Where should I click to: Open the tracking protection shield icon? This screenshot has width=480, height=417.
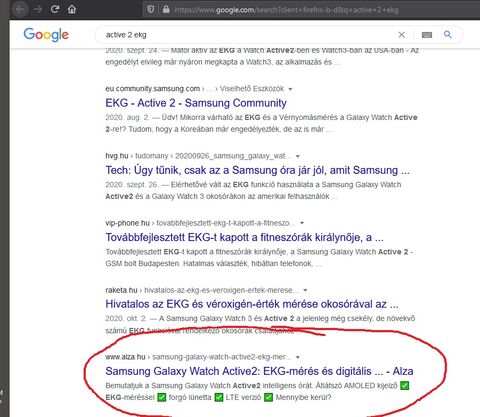(x=151, y=10)
